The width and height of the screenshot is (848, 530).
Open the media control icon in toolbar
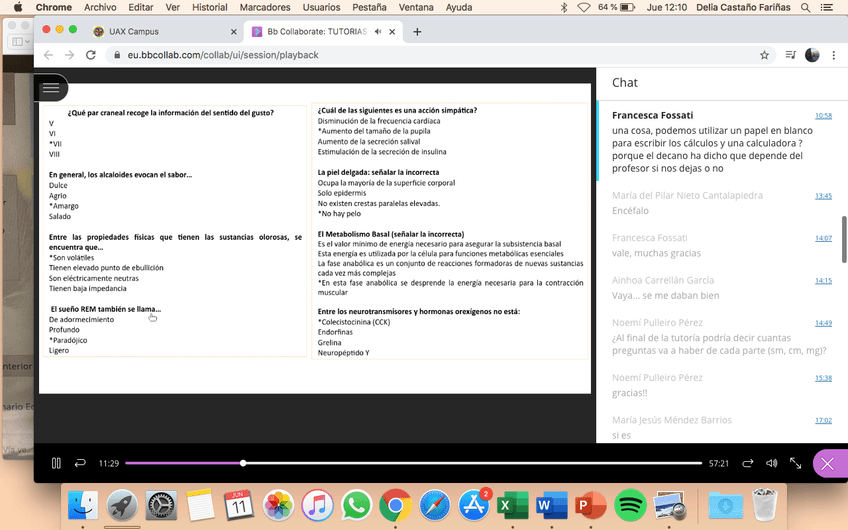point(791,55)
